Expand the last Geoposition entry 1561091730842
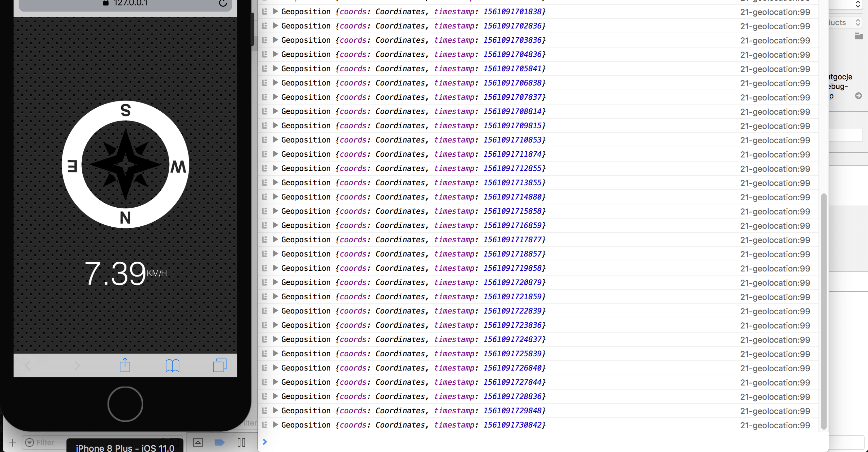The image size is (868, 452). pos(275,425)
